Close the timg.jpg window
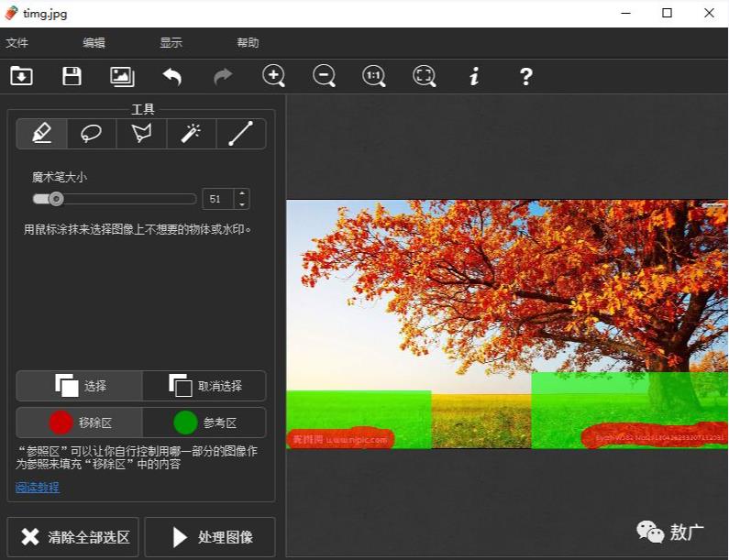 tap(709, 13)
